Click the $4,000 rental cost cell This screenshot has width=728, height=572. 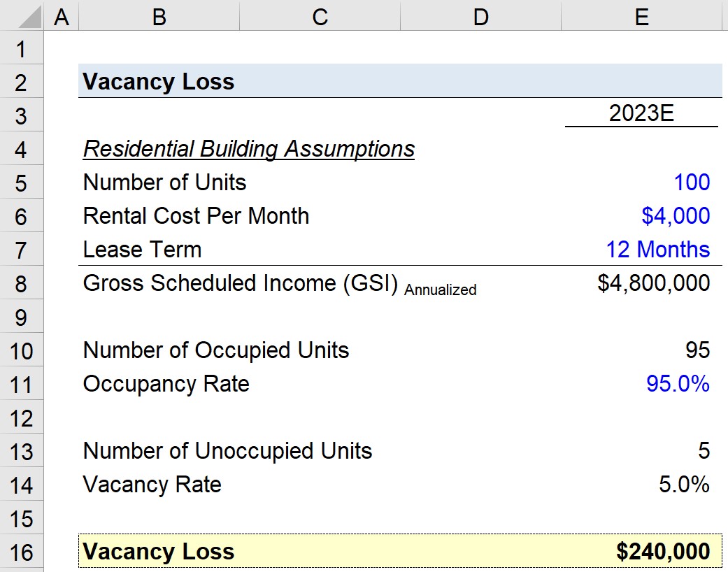coord(642,216)
